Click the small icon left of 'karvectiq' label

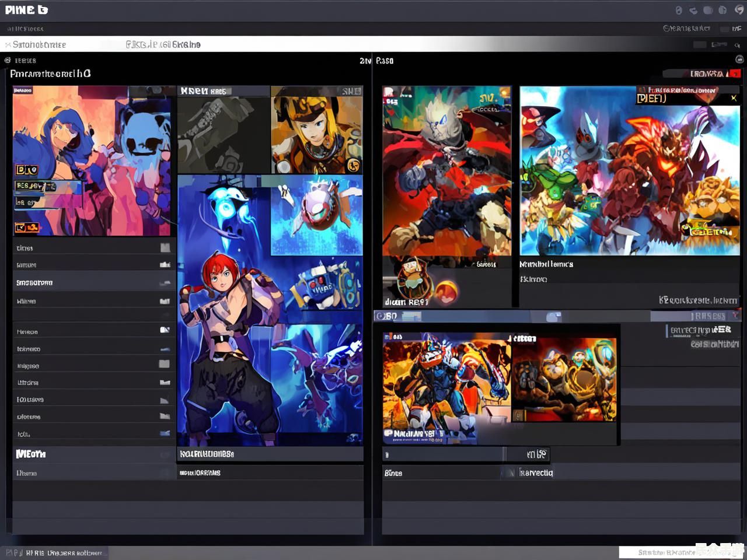click(x=511, y=473)
